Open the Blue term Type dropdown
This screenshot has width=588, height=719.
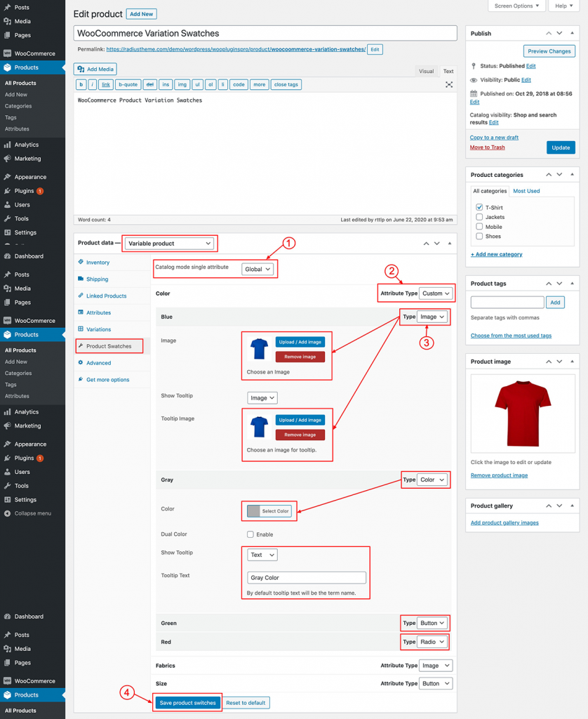432,317
